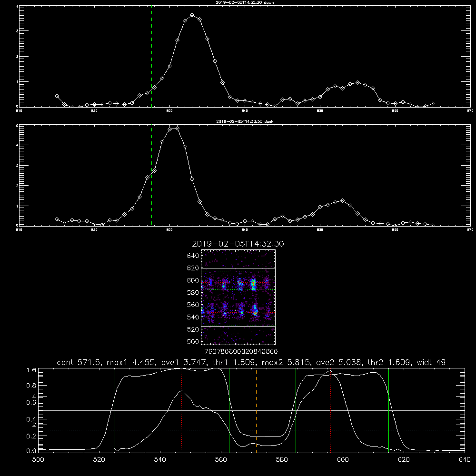
Task: Click the red dotted peak line near 596
Action: click(330, 410)
